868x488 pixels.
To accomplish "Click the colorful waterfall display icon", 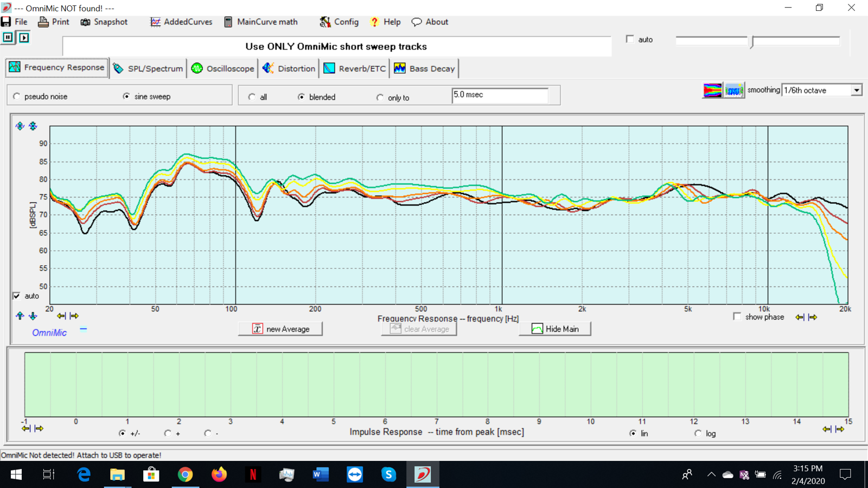I will [x=712, y=91].
